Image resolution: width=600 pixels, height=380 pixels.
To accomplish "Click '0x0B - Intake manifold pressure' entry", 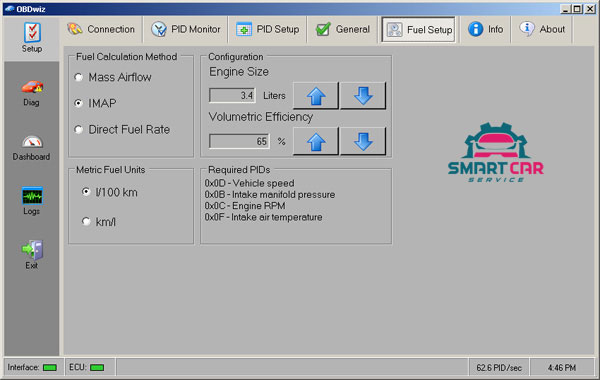I will pos(270,194).
